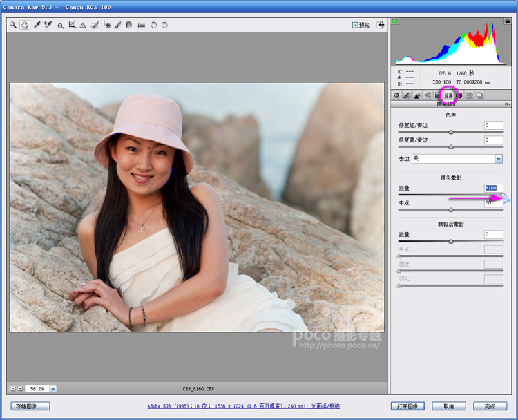Click the zoom out minus button

[13, 389]
